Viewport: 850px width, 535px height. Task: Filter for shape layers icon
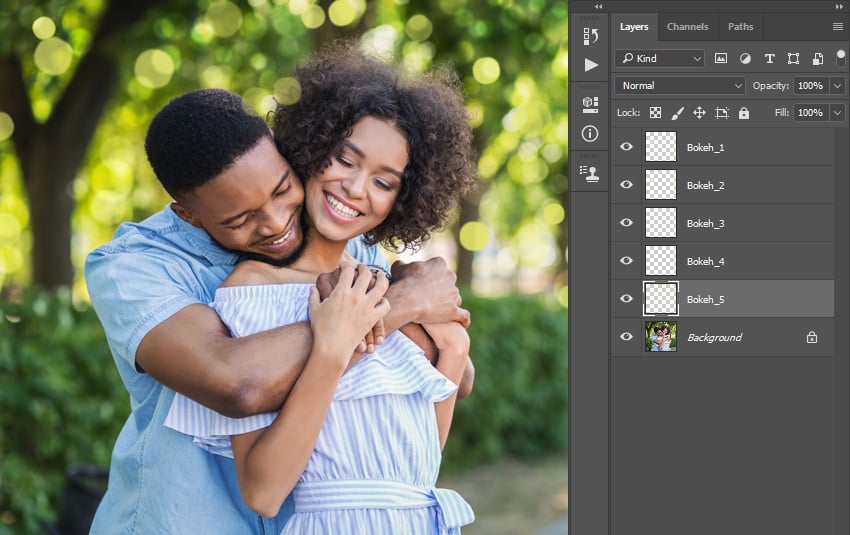click(793, 59)
